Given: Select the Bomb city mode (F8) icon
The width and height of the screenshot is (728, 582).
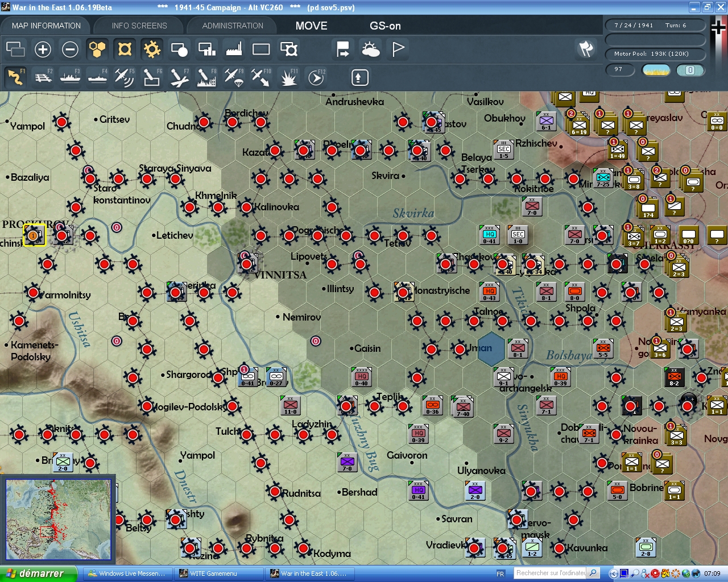Looking at the screenshot, I should click(206, 77).
